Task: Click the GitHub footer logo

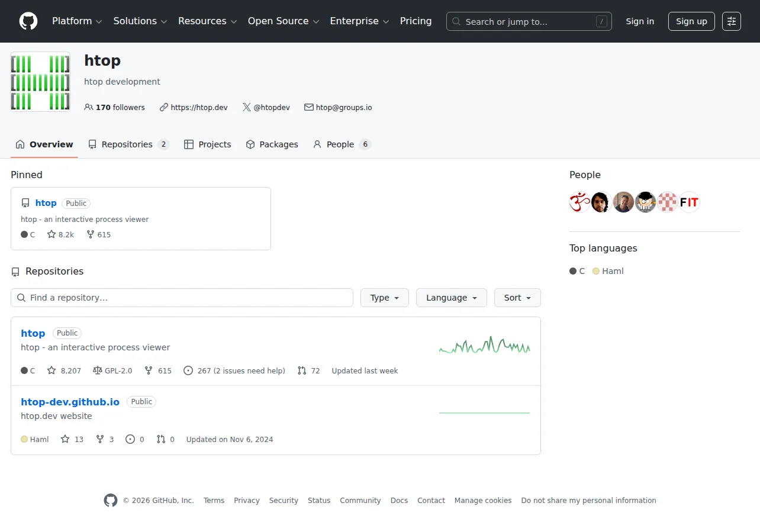Action: 111,501
